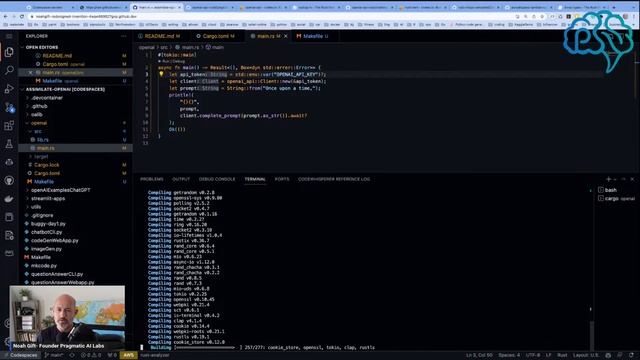
Task: Expand the .github folder
Action: pyautogui.click(x=39, y=106)
